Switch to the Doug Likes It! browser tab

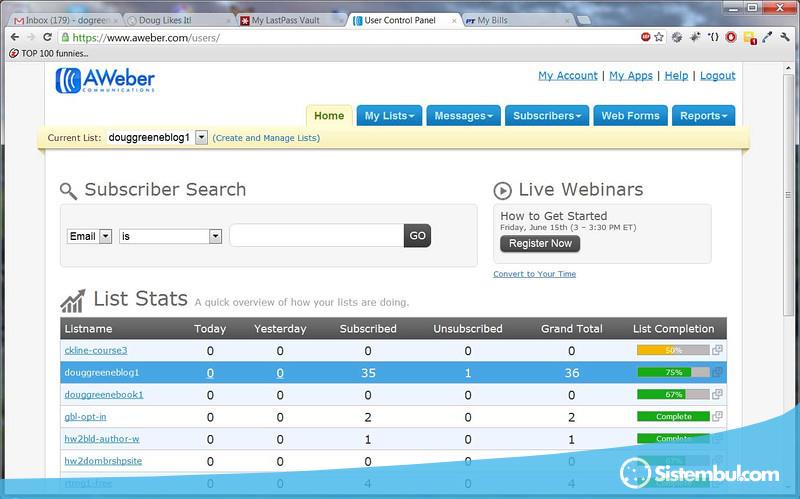[179, 20]
